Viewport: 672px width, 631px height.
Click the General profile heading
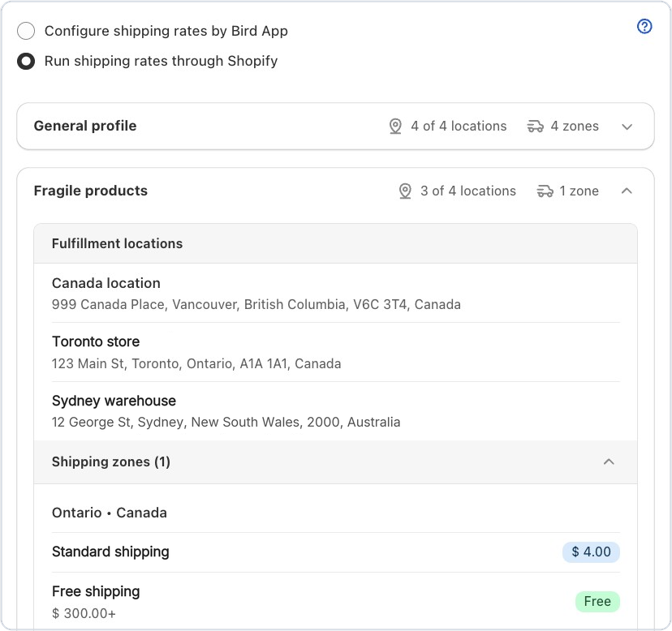point(85,126)
